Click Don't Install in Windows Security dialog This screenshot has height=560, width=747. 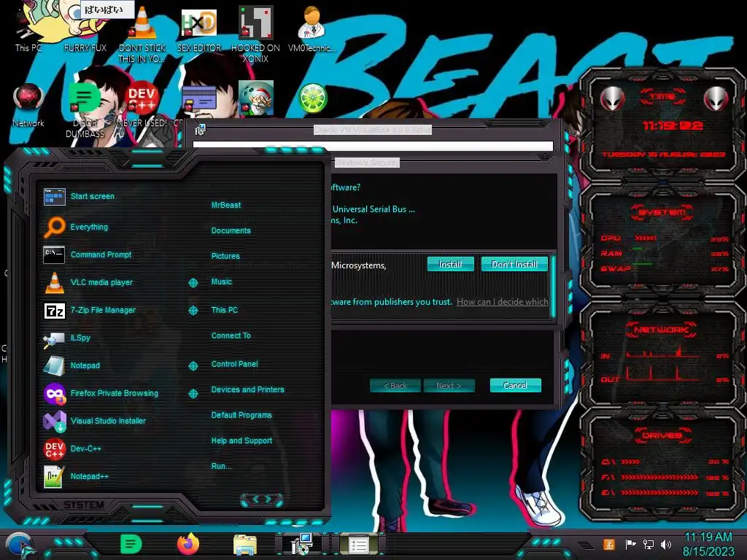[514, 264]
